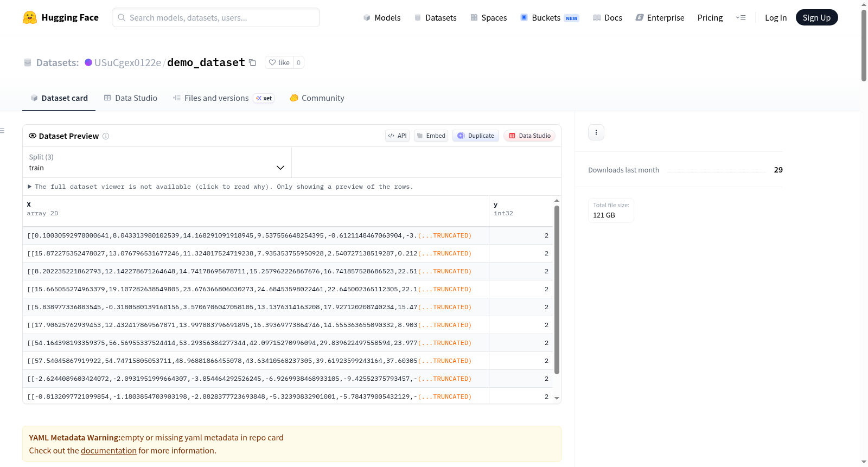Select the Dataset card tab
The height and width of the screenshot is (467, 868).
pos(59,98)
